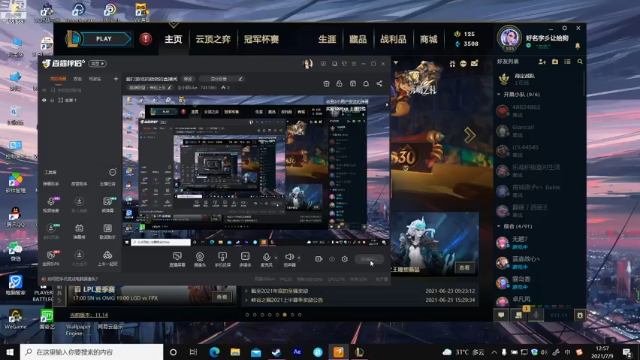Open the toolbox more options icon

pyautogui.click(x=112, y=172)
